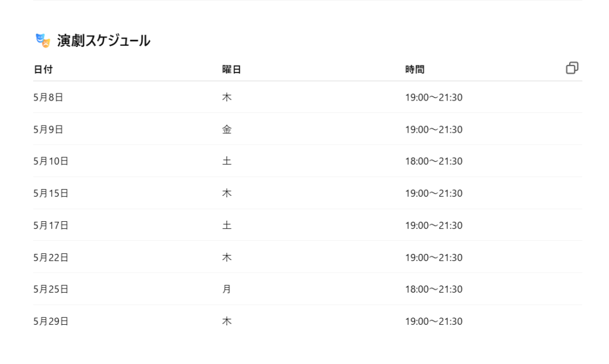Select the 5月17日 date cell
Screen dimensions: 609x364
[x=51, y=225]
